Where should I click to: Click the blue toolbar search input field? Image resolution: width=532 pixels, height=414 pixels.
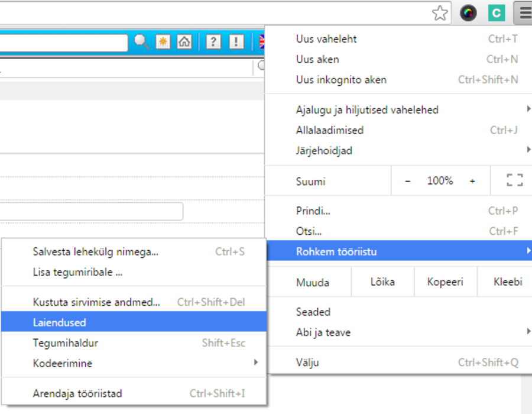pos(64,43)
